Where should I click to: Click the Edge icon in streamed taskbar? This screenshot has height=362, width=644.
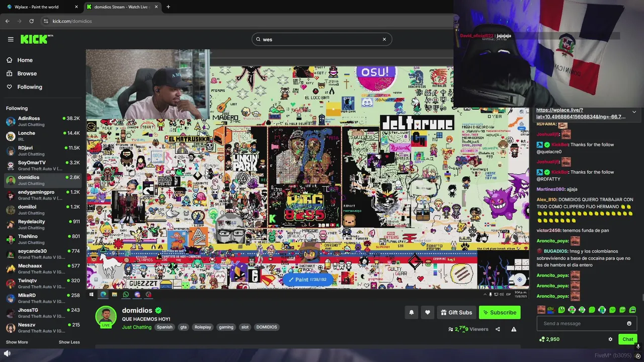click(x=103, y=295)
